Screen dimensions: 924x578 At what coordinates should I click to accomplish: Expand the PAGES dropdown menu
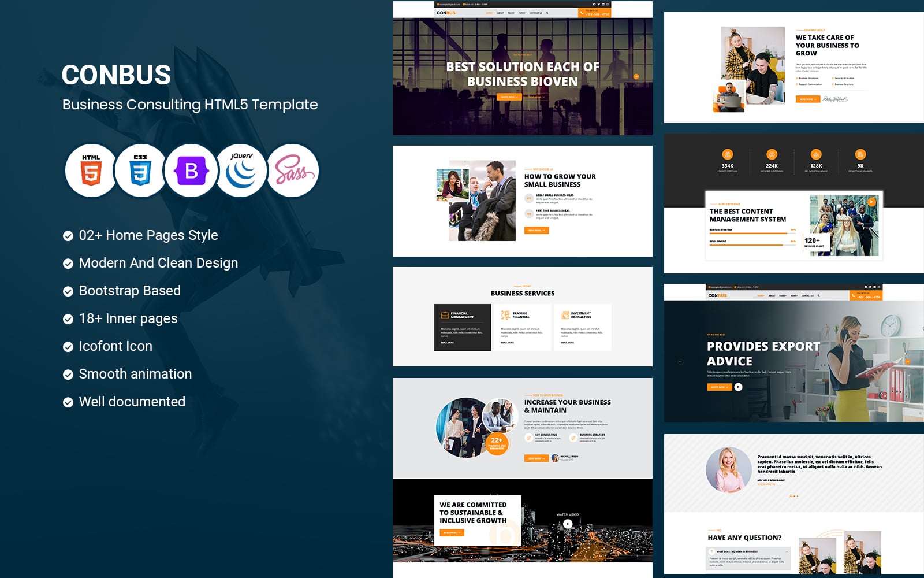512,13
